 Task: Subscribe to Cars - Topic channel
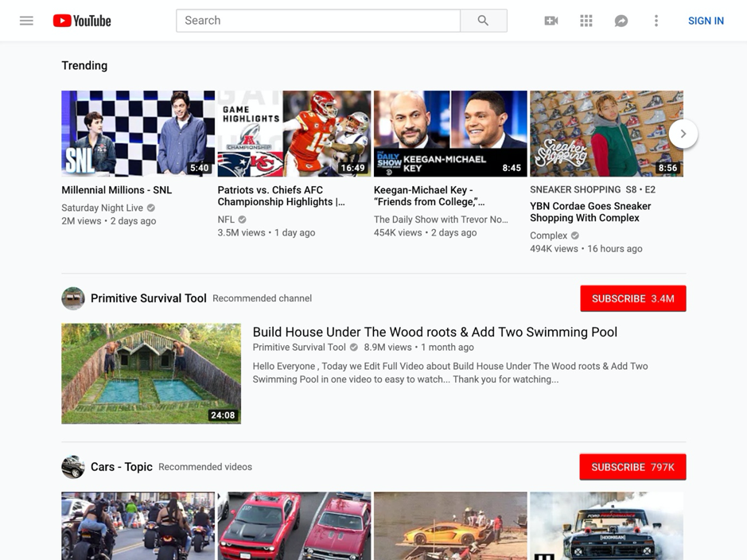632,467
